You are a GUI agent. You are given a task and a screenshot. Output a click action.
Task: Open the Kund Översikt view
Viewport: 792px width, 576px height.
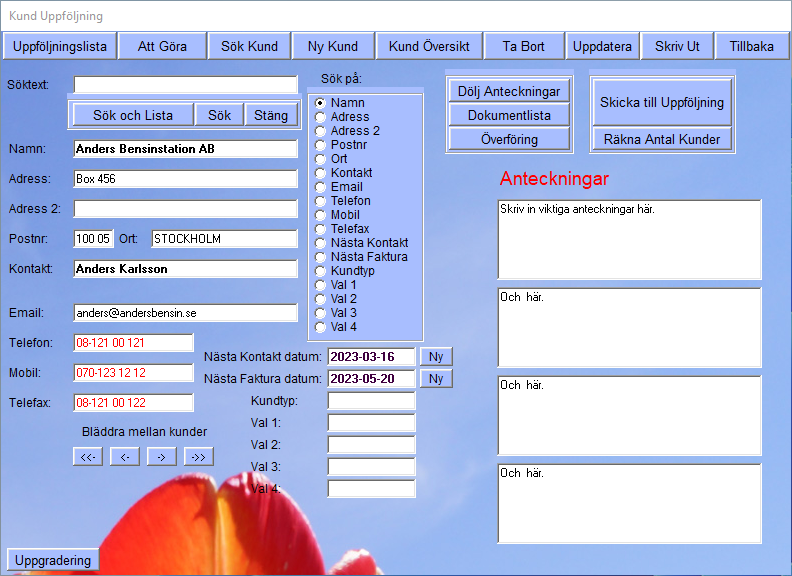tap(429, 46)
